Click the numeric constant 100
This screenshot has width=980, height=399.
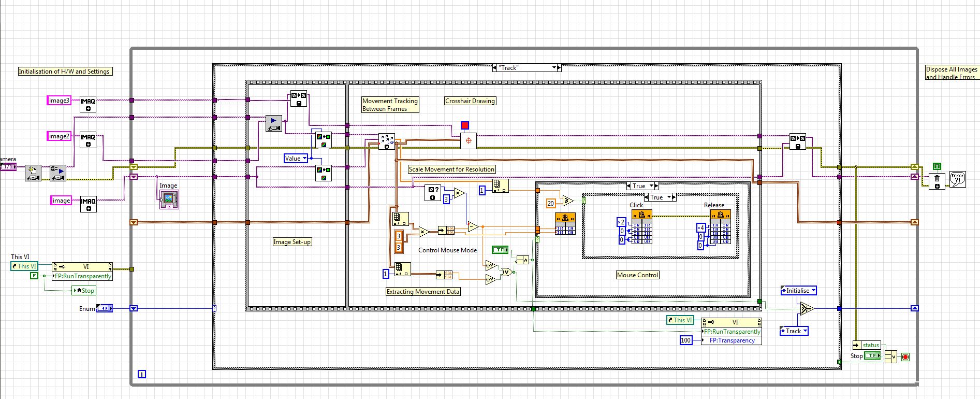[685, 340]
